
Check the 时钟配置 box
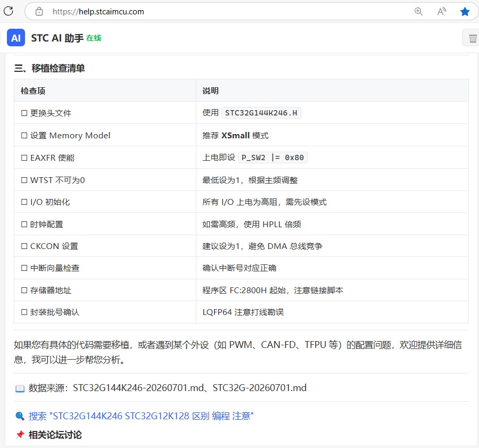tap(24, 224)
